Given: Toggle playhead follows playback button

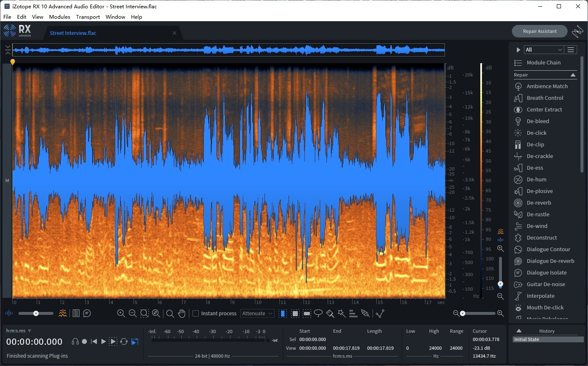Looking at the screenshot, I should [134, 341].
